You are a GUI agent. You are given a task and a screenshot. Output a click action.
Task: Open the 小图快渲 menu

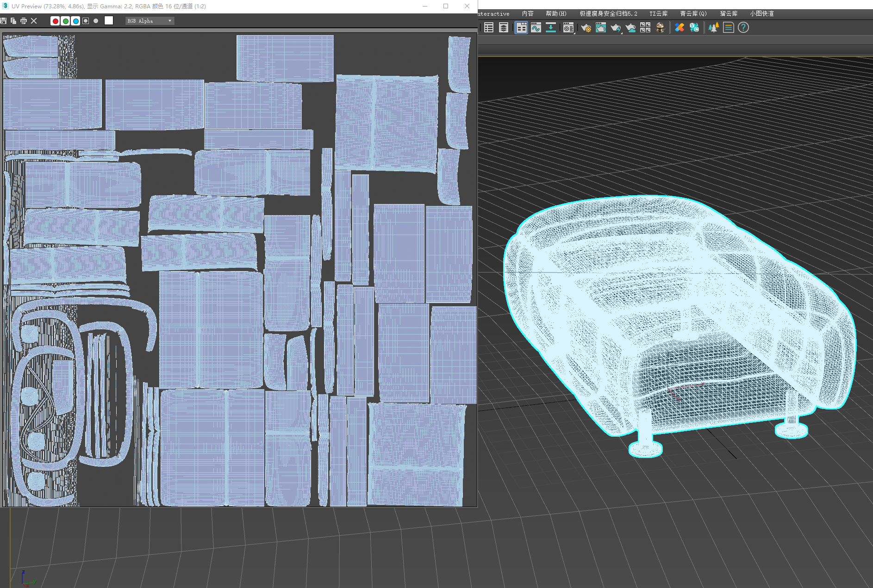pyautogui.click(x=761, y=14)
